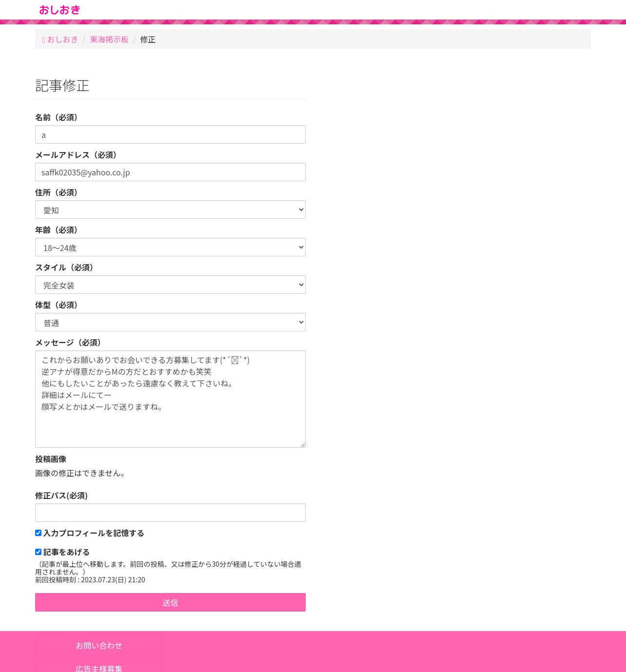
Task: Click the 名前（必須） label
Action: click(x=59, y=117)
